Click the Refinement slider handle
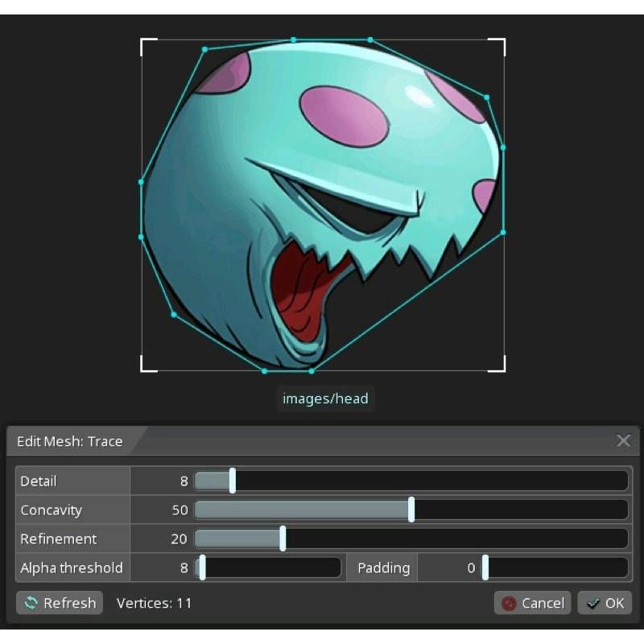The image size is (644, 644). pyautogui.click(x=283, y=539)
